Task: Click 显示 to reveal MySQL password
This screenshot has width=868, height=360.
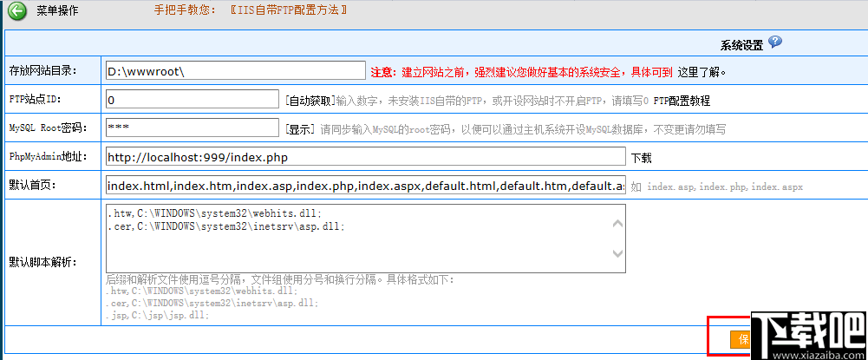Action: point(300,129)
